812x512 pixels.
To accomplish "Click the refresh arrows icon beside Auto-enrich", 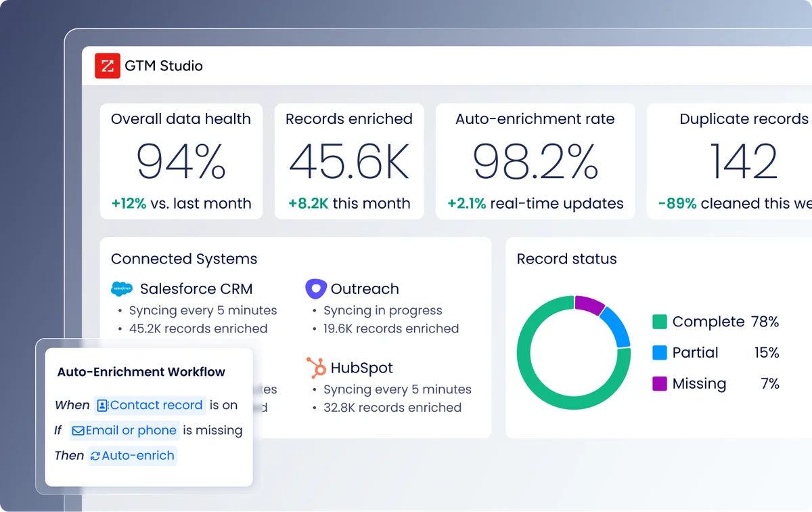I will coord(95,456).
